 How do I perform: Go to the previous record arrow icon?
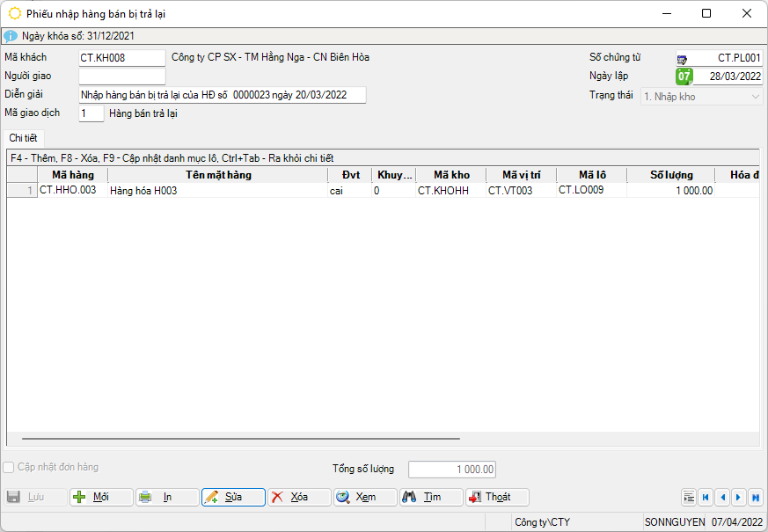[722, 497]
